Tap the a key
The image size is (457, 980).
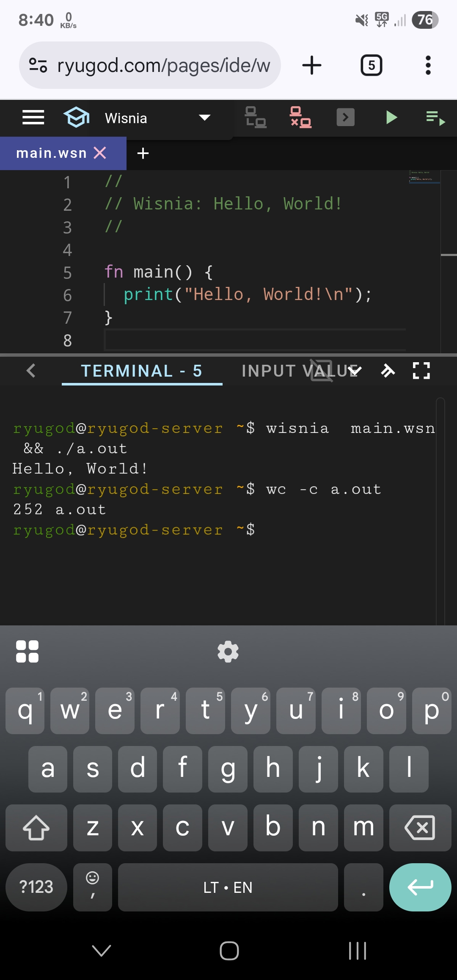(x=48, y=769)
